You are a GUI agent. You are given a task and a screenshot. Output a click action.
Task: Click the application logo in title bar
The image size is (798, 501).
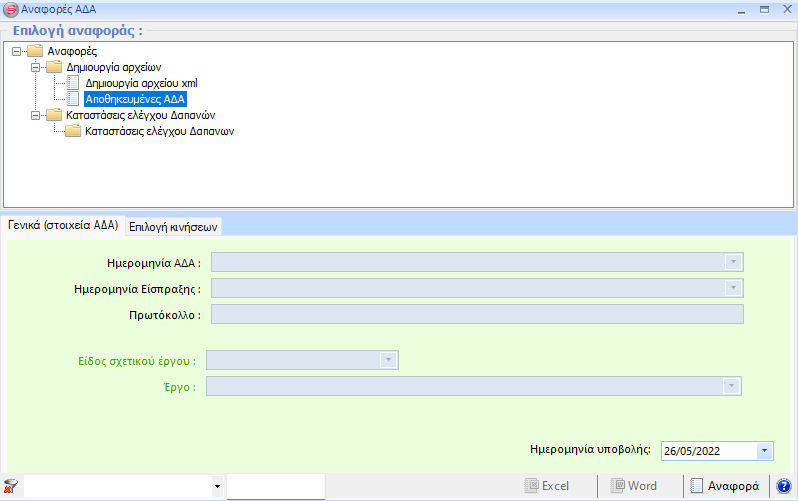pos(11,8)
